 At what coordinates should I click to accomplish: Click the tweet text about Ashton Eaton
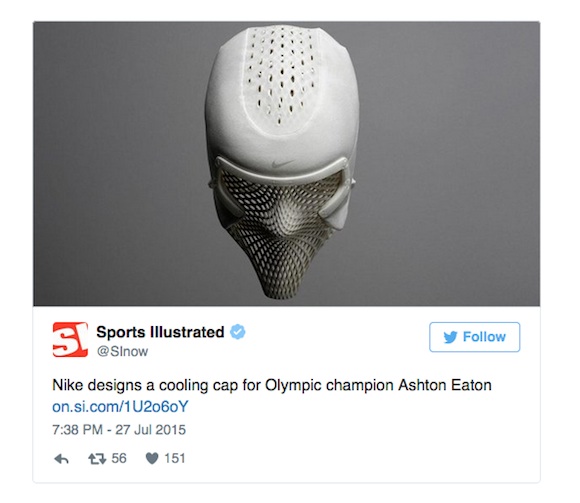click(x=272, y=385)
